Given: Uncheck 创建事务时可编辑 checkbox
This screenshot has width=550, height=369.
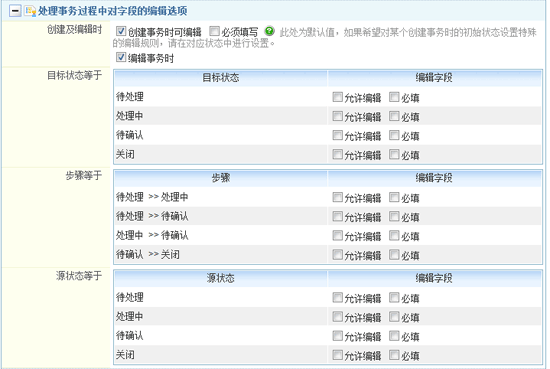Looking at the screenshot, I should [121, 31].
